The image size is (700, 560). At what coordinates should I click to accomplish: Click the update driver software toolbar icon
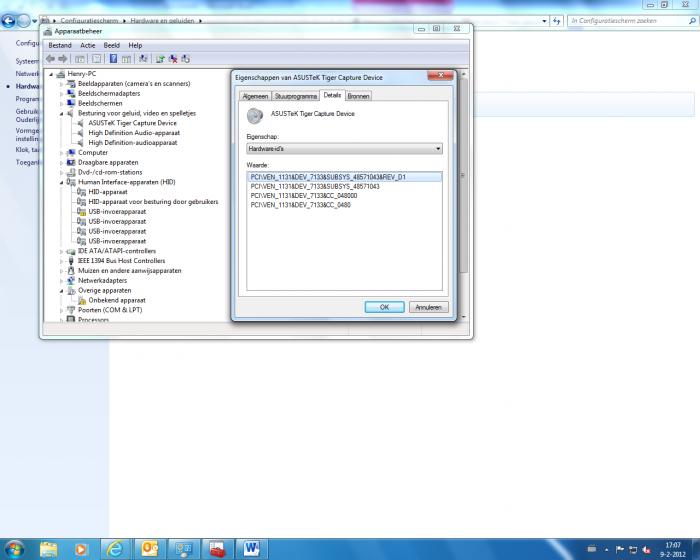(x=160, y=59)
